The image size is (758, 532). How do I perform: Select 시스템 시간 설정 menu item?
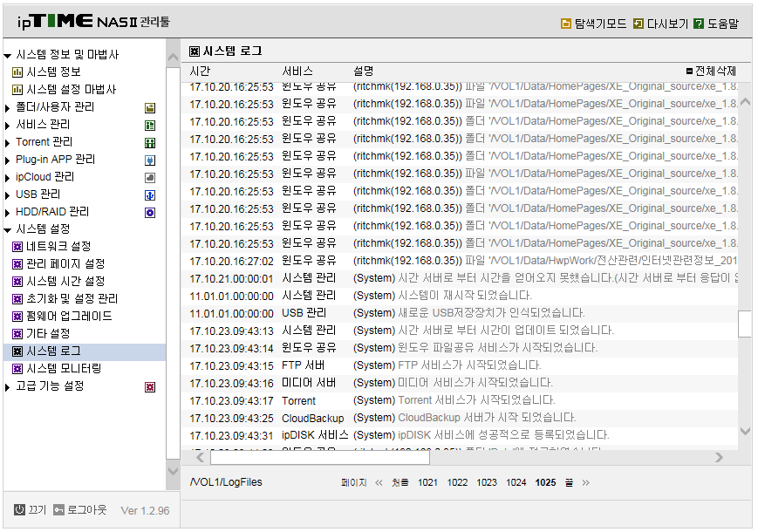(x=65, y=281)
